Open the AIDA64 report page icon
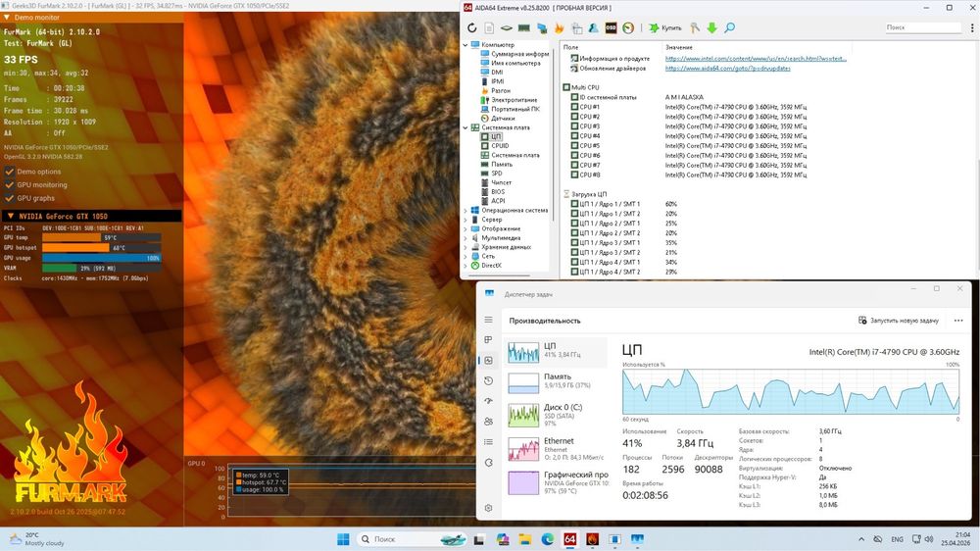 [489, 27]
